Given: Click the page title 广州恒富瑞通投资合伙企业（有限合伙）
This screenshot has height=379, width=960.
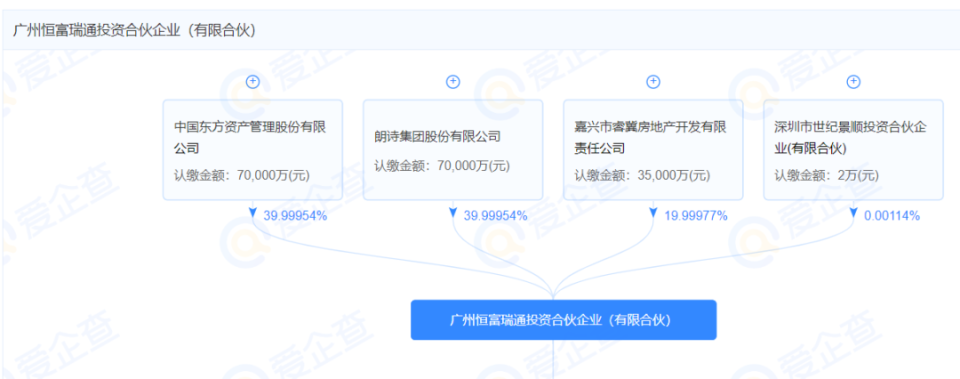Looking at the screenshot, I should tap(134, 30).
